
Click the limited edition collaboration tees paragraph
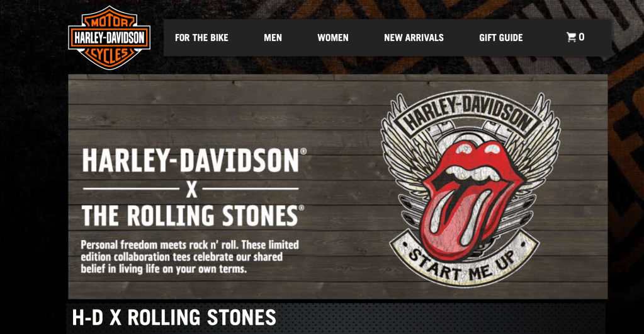[x=189, y=257]
